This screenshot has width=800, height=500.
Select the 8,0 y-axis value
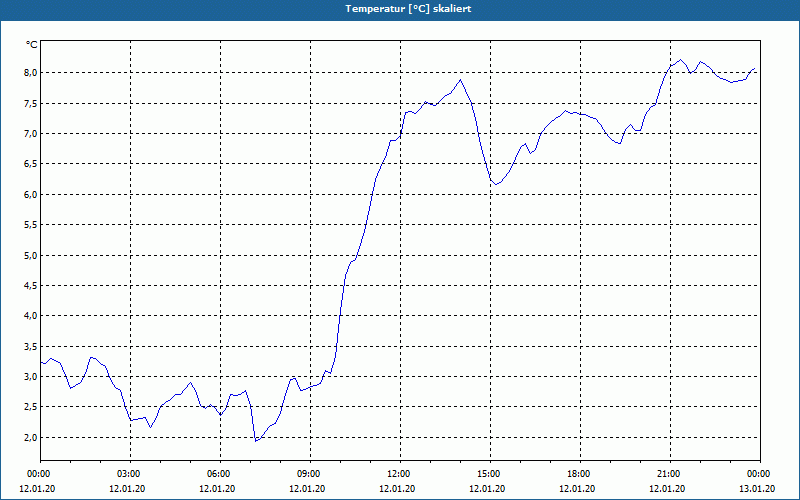pos(31,72)
